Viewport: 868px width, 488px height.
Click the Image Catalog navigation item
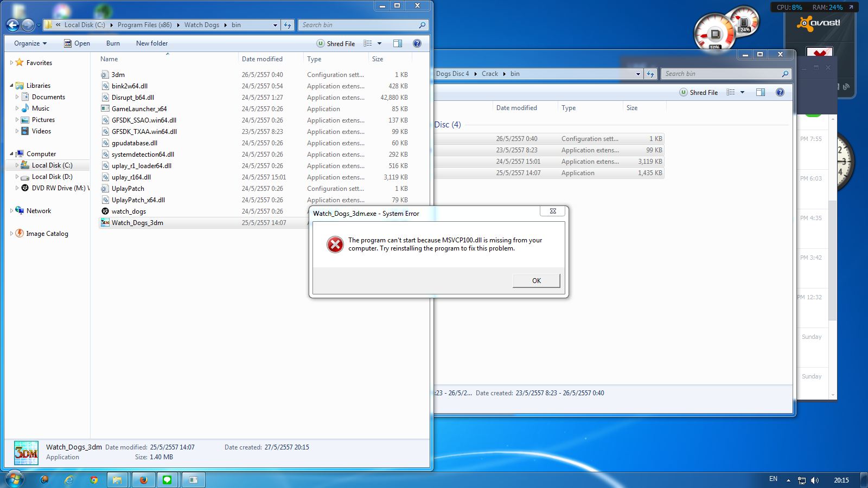(47, 234)
